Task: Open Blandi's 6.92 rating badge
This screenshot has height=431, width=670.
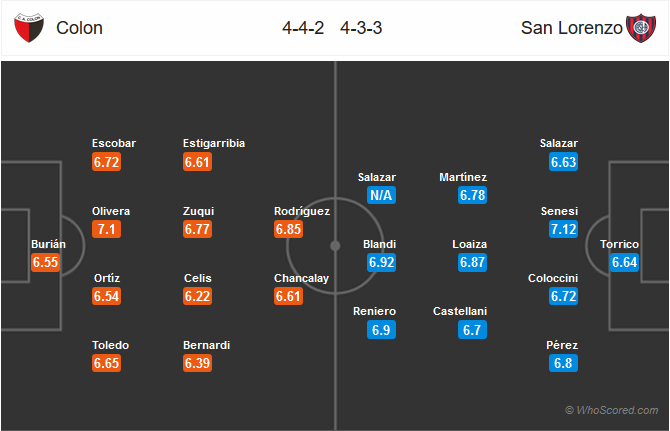Action: coord(381,262)
